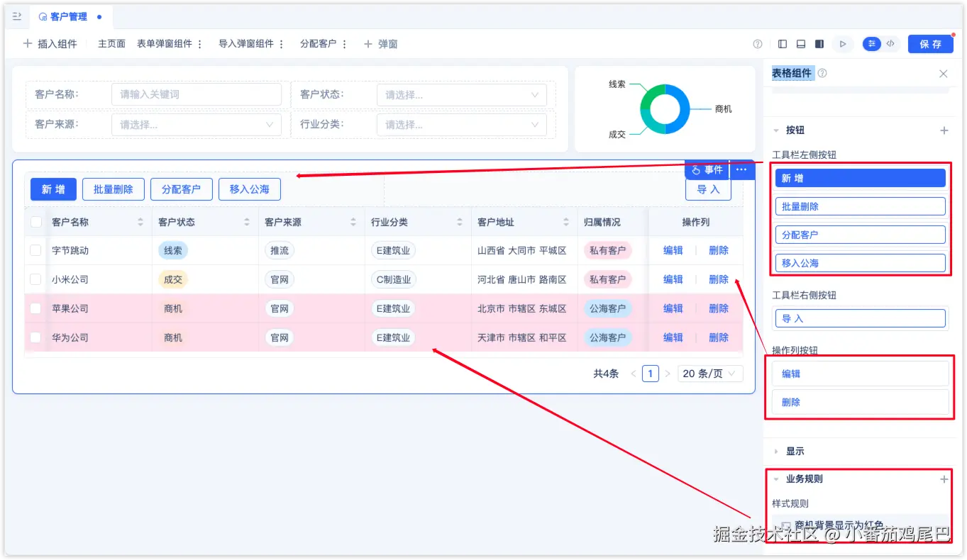Click the 保存 button
This screenshot has width=967, height=560.
tap(930, 44)
